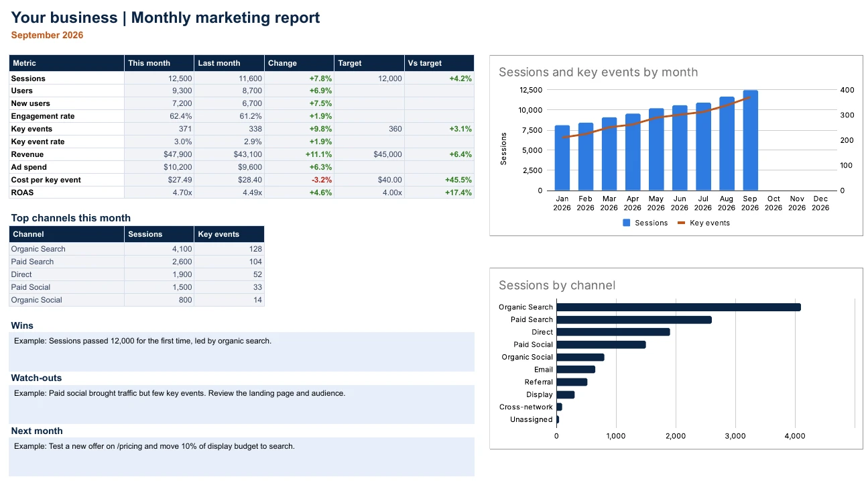Click the 'Unassigned' chart label
868x481 pixels.
coord(532,420)
